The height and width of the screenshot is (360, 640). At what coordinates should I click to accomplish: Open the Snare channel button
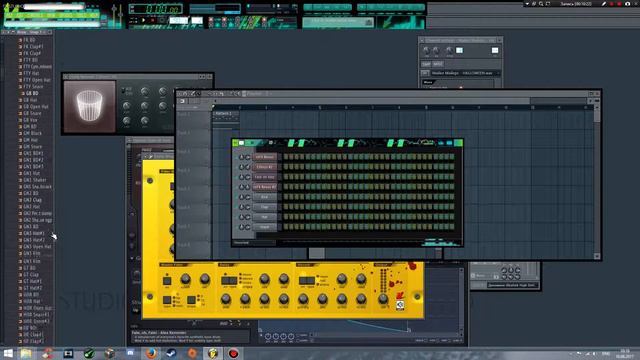click(x=264, y=227)
